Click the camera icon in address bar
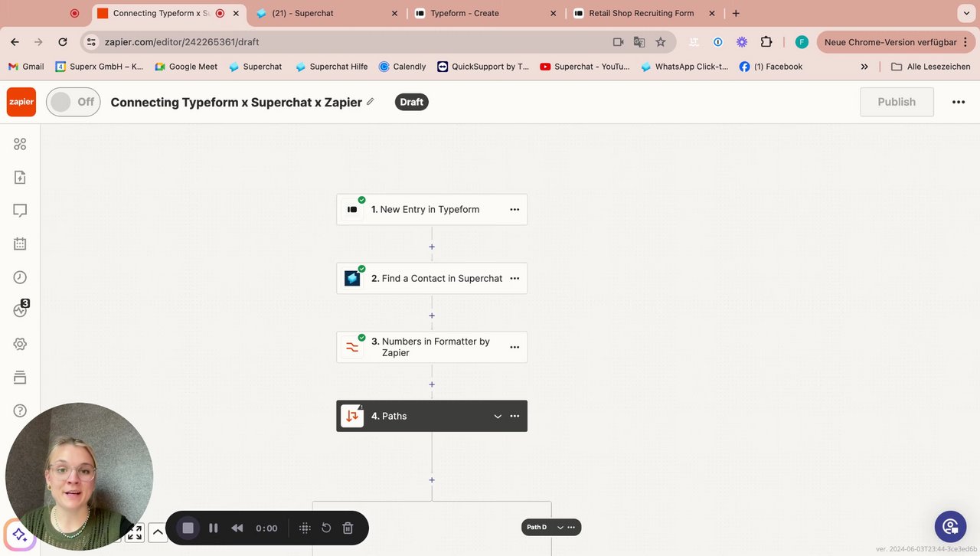 [618, 42]
